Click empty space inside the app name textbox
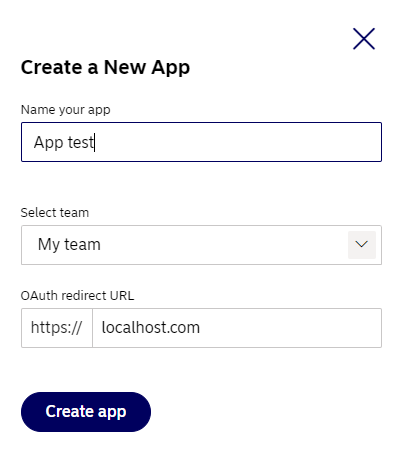Viewport: 407px width, 451px height. click(237, 142)
